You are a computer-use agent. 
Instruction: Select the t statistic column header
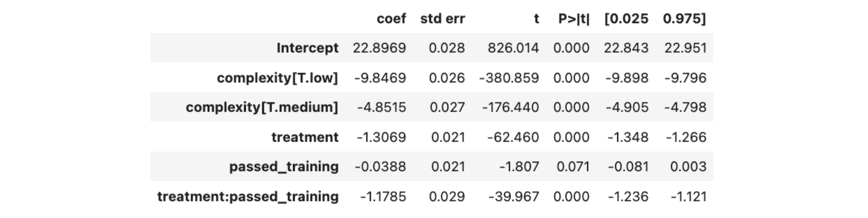[x=536, y=19]
